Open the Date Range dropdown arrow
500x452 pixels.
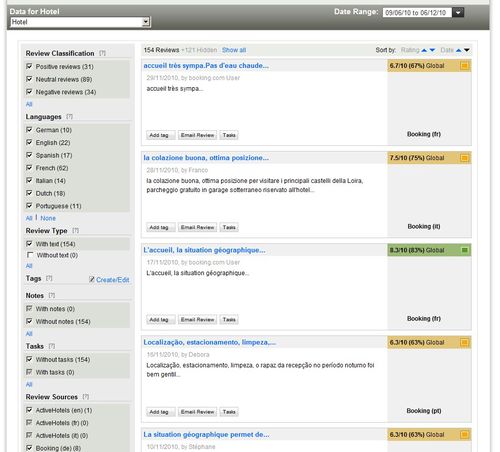pyautogui.click(x=458, y=13)
